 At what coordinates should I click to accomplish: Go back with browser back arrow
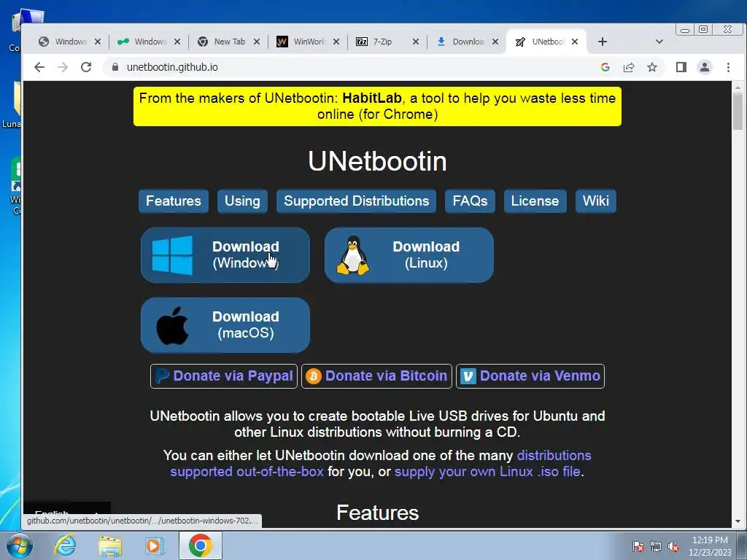tap(39, 67)
